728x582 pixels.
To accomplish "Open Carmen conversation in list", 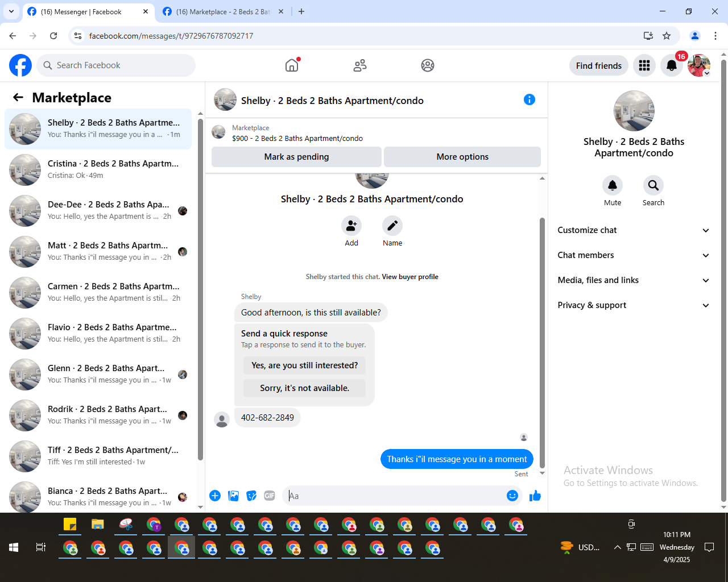I will [x=98, y=293].
